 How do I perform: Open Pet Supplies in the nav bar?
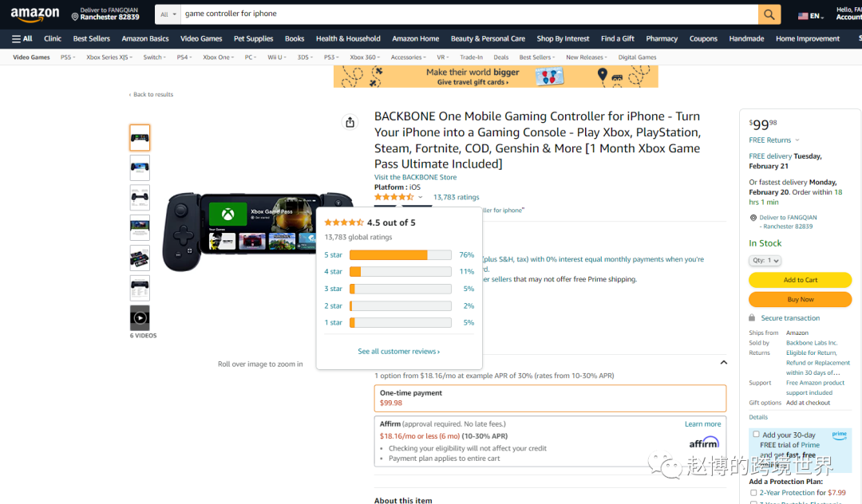click(254, 38)
